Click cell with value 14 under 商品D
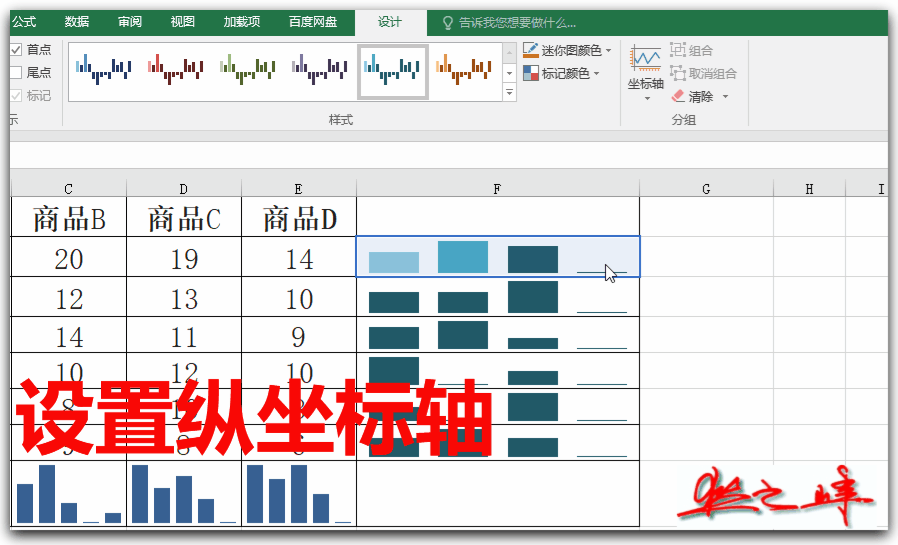Viewport: 898px width, 545px height. point(299,257)
